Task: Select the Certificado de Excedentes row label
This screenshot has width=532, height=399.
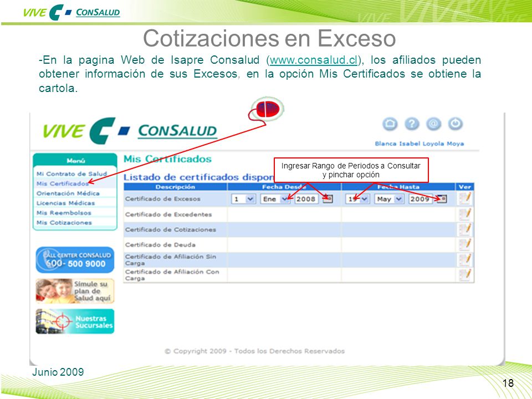Action: click(x=168, y=214)
